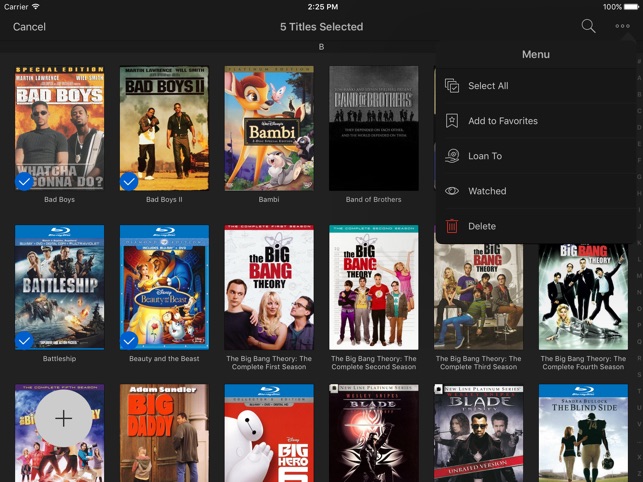The height and width of the screenshot is (482, 643).
Task: Deselect the Beauty and the Beast checkmark
Action: click(129, 340)
